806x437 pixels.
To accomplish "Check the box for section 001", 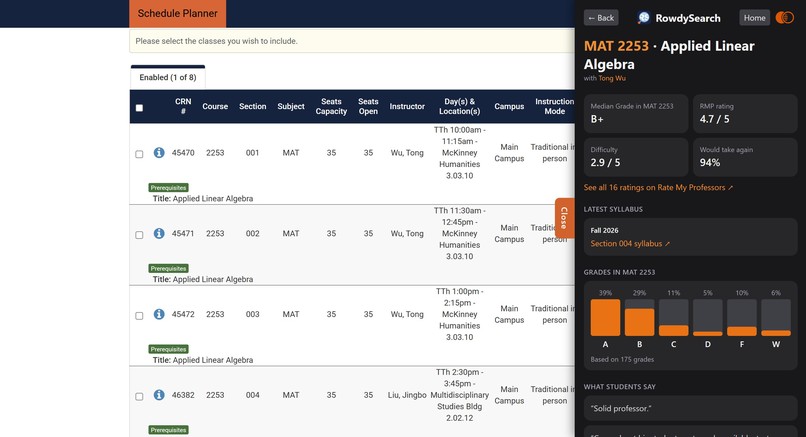I will click(139, 154).
